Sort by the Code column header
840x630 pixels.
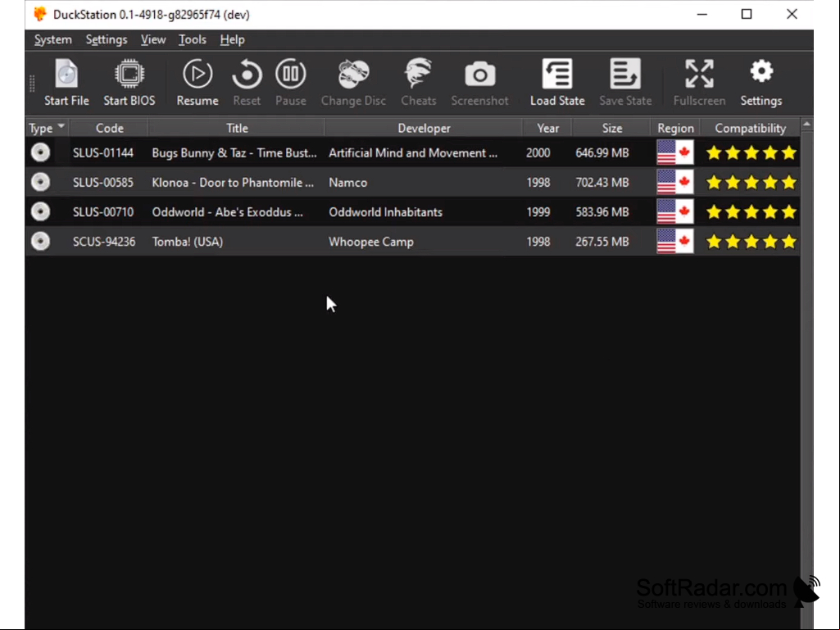coord(109,128)
